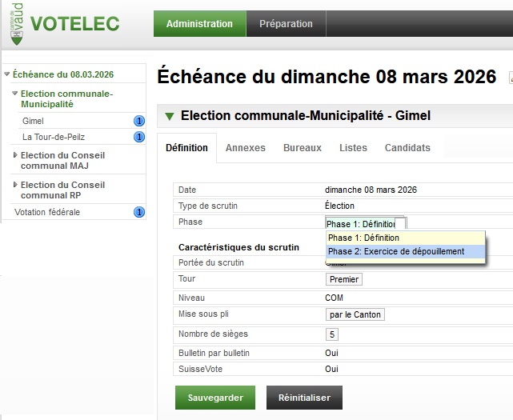Select Gimel in the sidebar tree
513x420 pixels.
(34, 121)
